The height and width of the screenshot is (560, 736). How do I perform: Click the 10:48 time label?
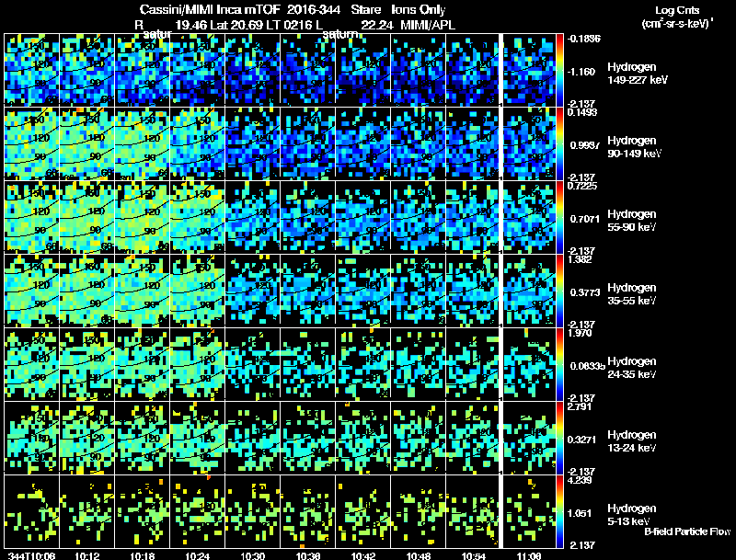(419, 555)
